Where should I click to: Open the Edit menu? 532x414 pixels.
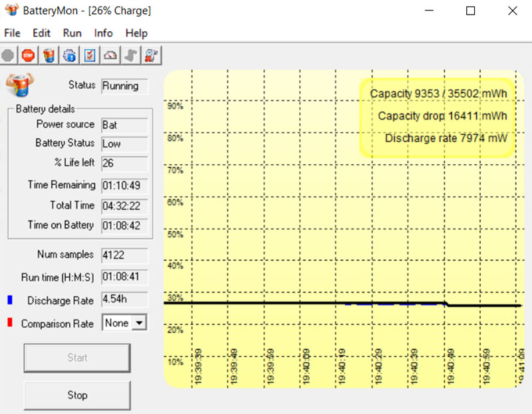(41, 33)
